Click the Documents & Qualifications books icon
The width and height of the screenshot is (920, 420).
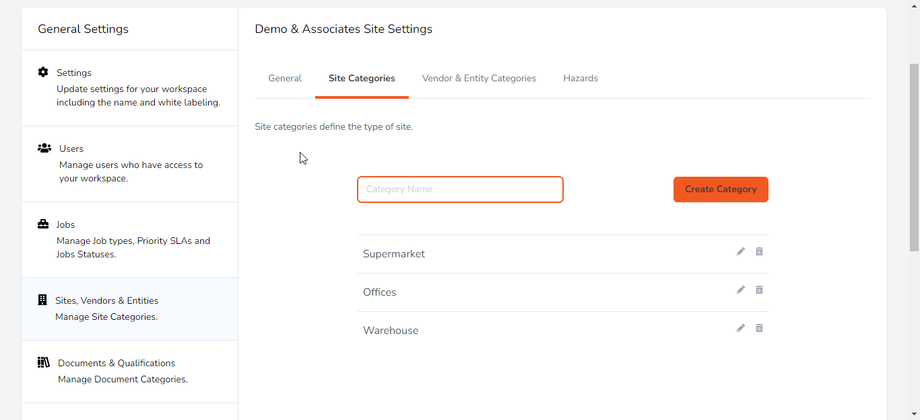click(x=44, y=362)
